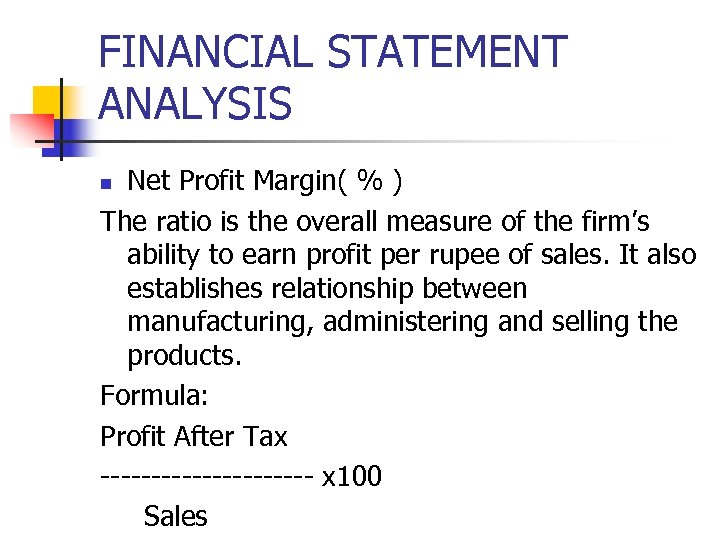Select the small bullet before Net Profit
Image resolution: width=720 pixels, height=540 pixels.
(x=107, y=182)
